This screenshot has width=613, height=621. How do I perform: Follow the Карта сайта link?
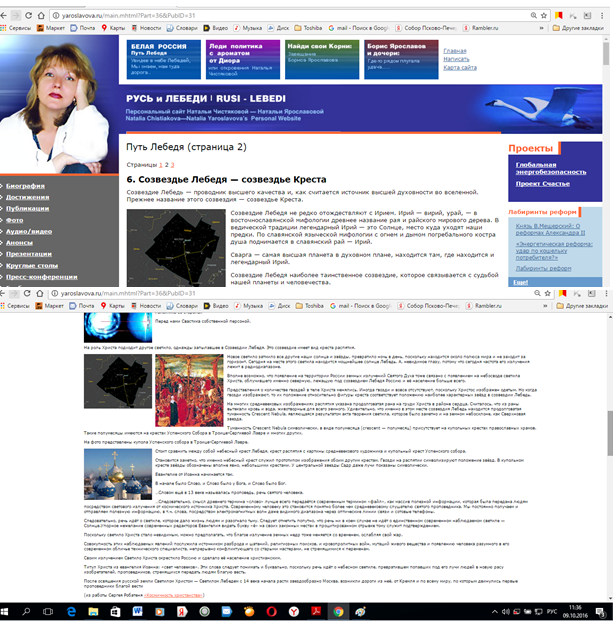tap(460, 68)
